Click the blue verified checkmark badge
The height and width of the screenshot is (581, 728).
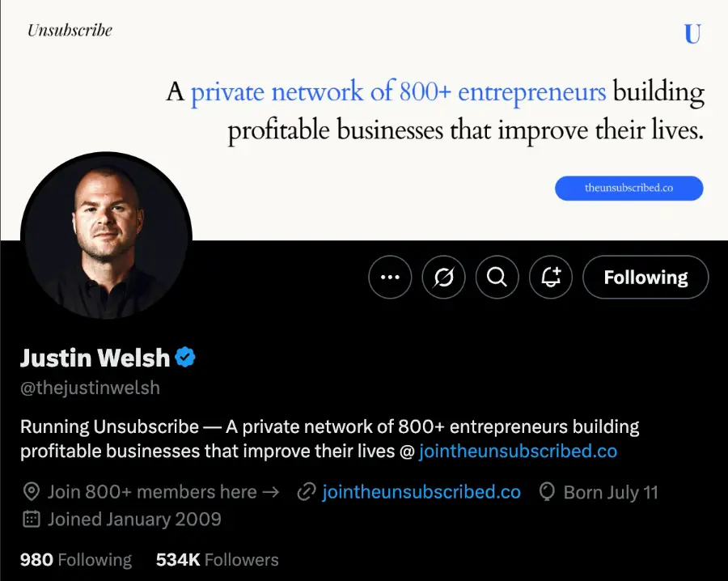186,357
